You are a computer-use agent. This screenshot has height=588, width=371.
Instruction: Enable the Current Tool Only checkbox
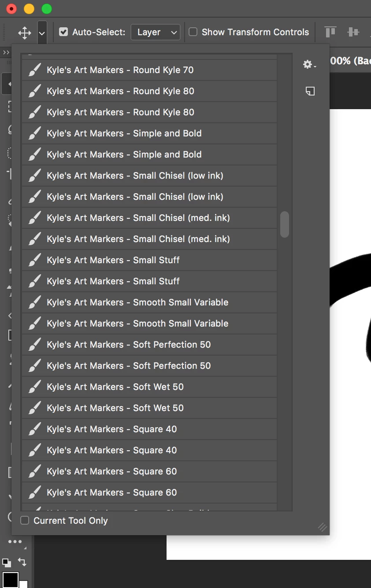click(25, 521)
